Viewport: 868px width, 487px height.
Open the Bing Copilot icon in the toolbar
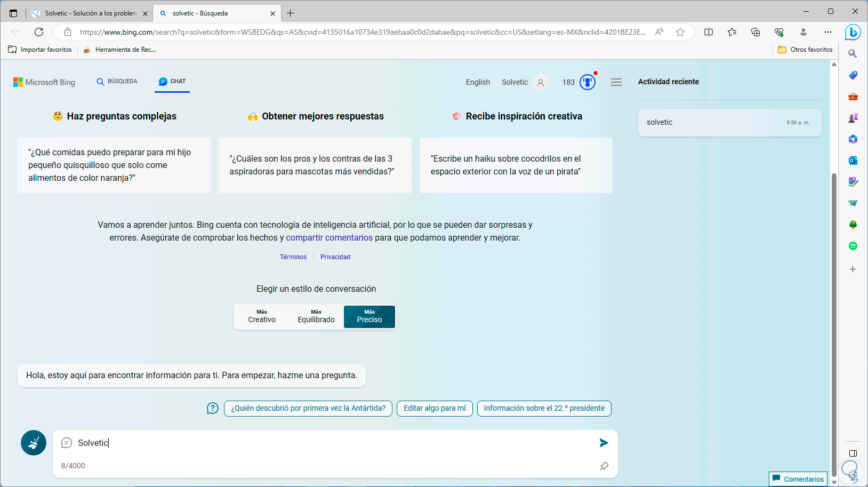(853, 32)
